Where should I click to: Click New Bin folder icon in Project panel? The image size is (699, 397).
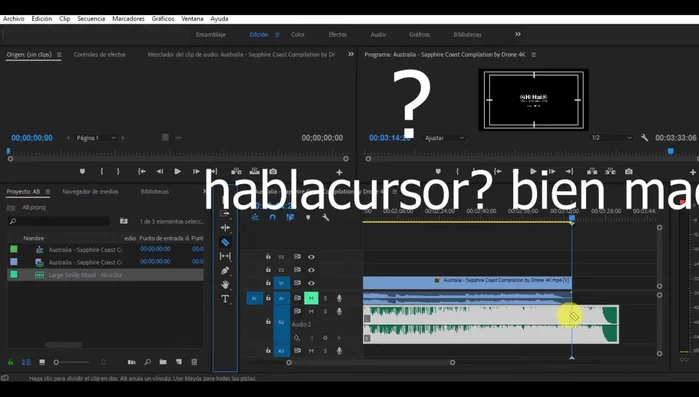[x=163, y=362]
